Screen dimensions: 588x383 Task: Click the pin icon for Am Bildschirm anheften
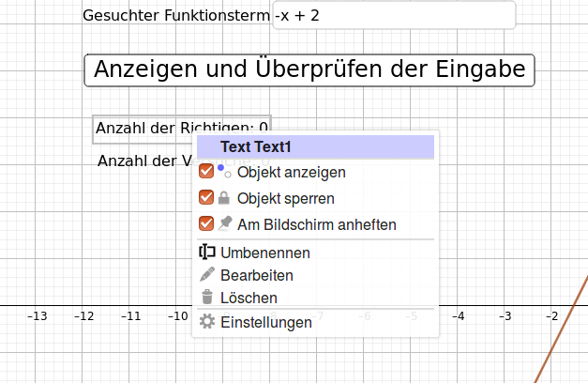pos(225,223)
